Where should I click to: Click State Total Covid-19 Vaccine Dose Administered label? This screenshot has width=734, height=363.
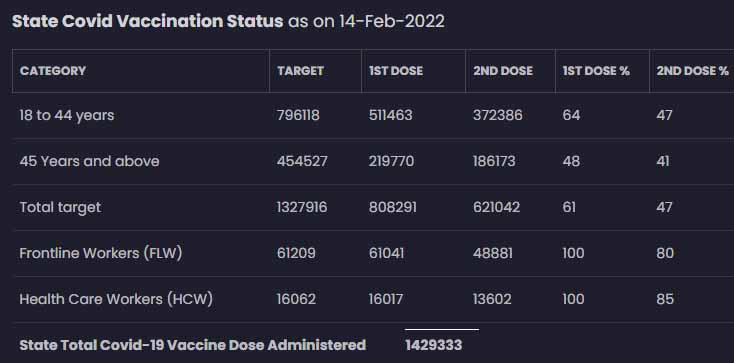pyautogui.click(x=192, y=345)
